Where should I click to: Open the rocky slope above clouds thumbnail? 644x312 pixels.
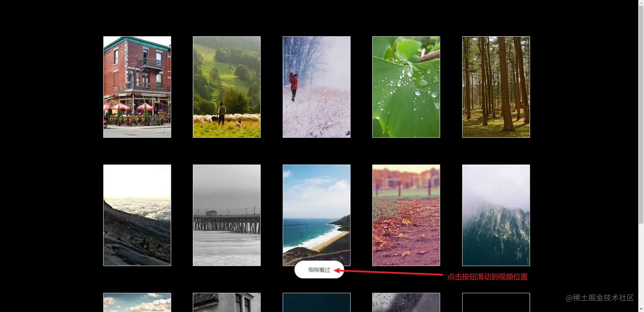[137, 215]
